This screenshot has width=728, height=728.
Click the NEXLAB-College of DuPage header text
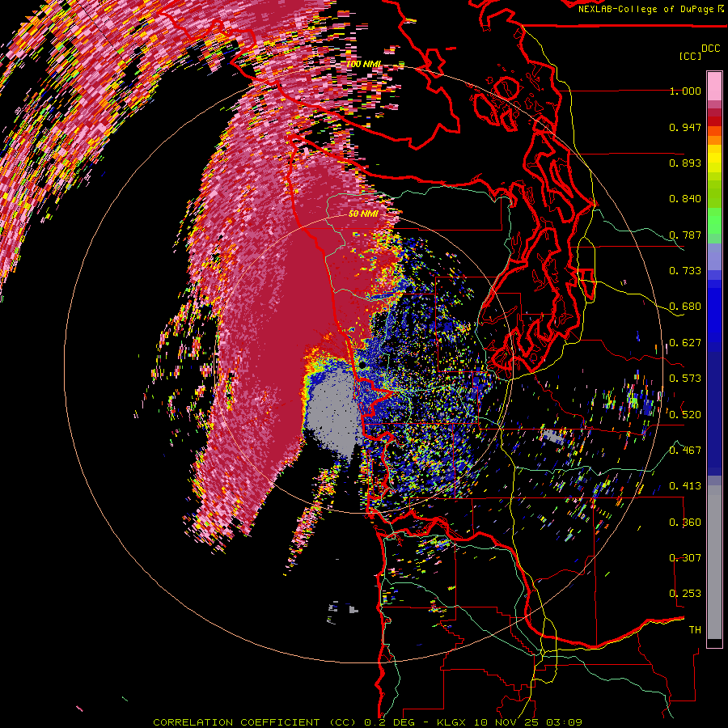[x=651, y=9]
